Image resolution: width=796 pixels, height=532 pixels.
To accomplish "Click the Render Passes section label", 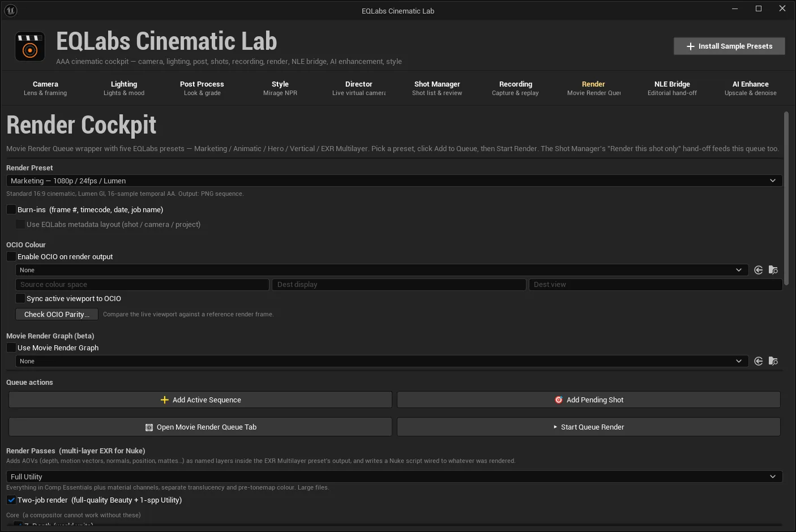I will tap(76, 451).
